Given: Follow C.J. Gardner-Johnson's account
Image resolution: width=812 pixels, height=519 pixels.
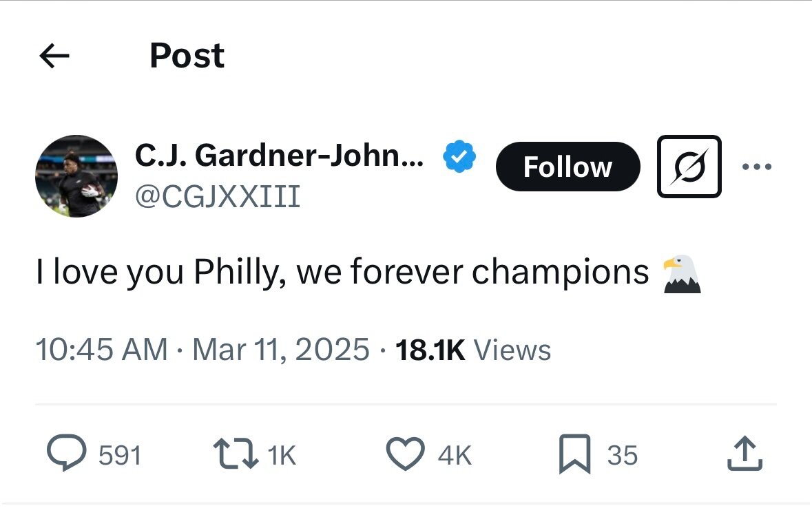Looking at the screenshot, I should pos(568,167).
